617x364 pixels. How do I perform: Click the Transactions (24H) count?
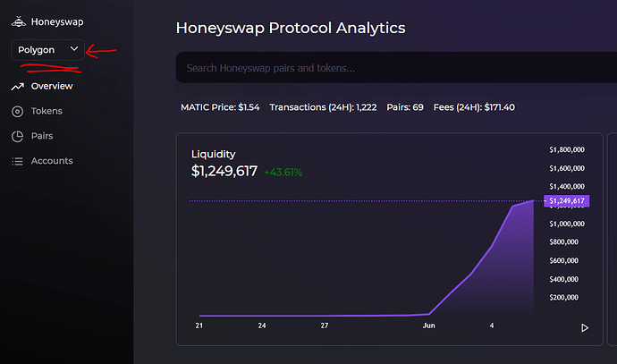[323, 107]
